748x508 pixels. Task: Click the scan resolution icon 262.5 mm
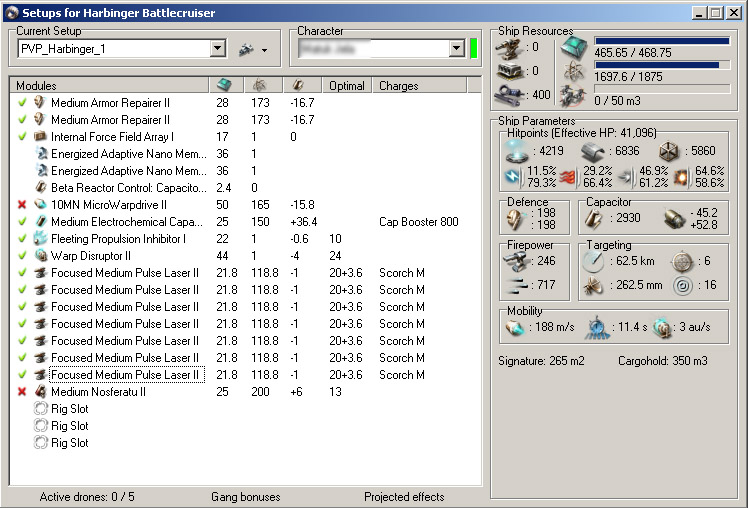[x=593, y=286]
